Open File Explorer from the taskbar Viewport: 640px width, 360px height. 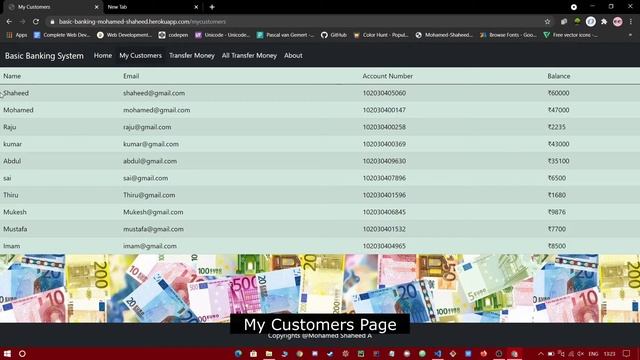pyautogui.click(x=269, y=353)
